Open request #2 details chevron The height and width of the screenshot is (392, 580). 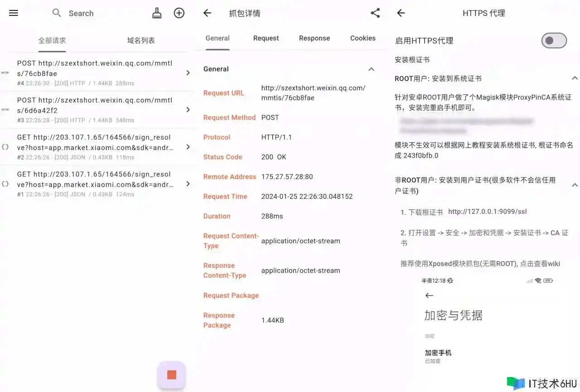(188, 147)
